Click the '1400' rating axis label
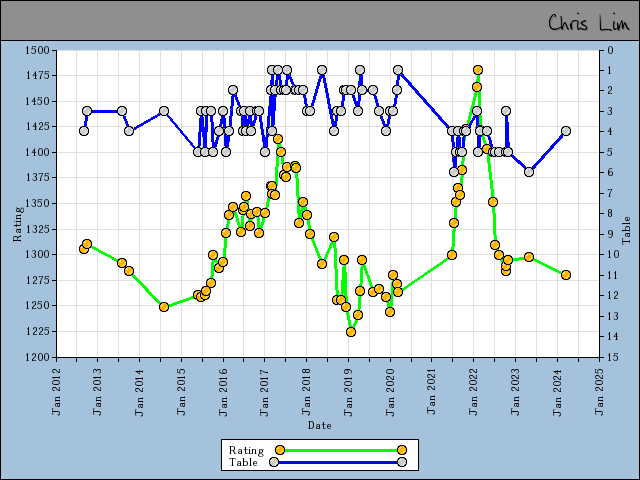Viewport: 640px width, 480px height. 37,152
